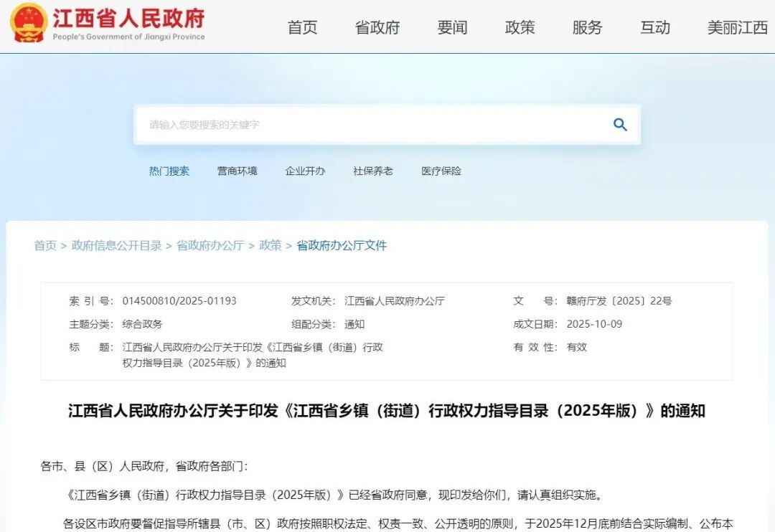Open the 省政府 navigation menu
This screenshot has height=532, width=775.
(376, 27)
